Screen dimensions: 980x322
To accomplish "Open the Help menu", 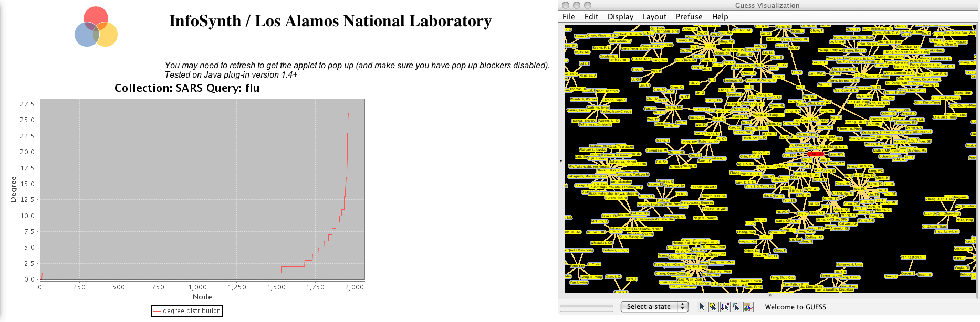I will [720, 17].
